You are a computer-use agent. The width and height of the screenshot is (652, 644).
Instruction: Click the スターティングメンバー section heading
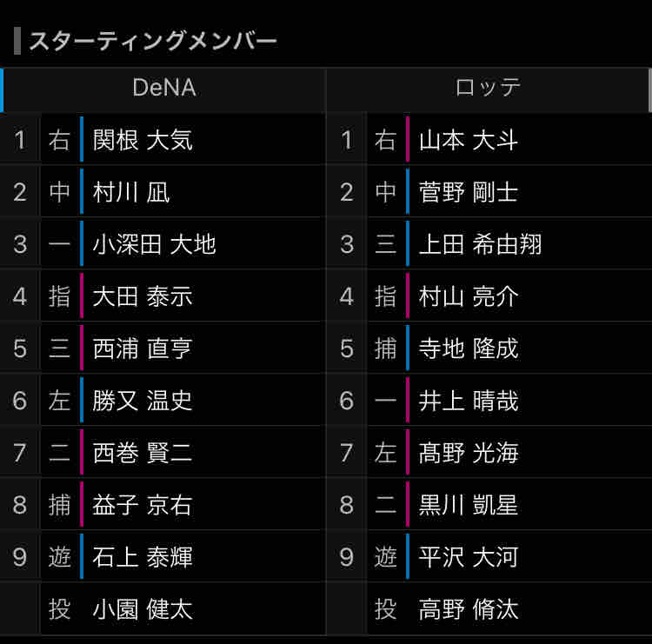tap(153, 41)
